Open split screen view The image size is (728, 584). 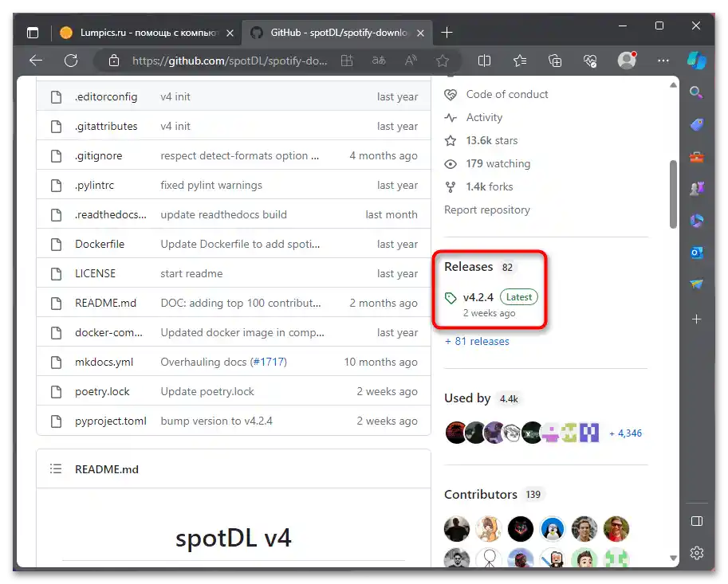pyautogui.click(x=484, y=61)
